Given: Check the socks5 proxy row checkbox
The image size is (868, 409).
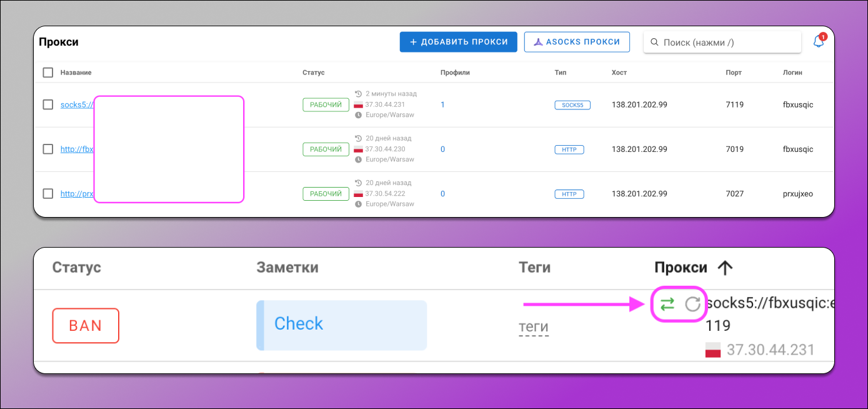Looking at the screenshot, I should coord(48,104).
